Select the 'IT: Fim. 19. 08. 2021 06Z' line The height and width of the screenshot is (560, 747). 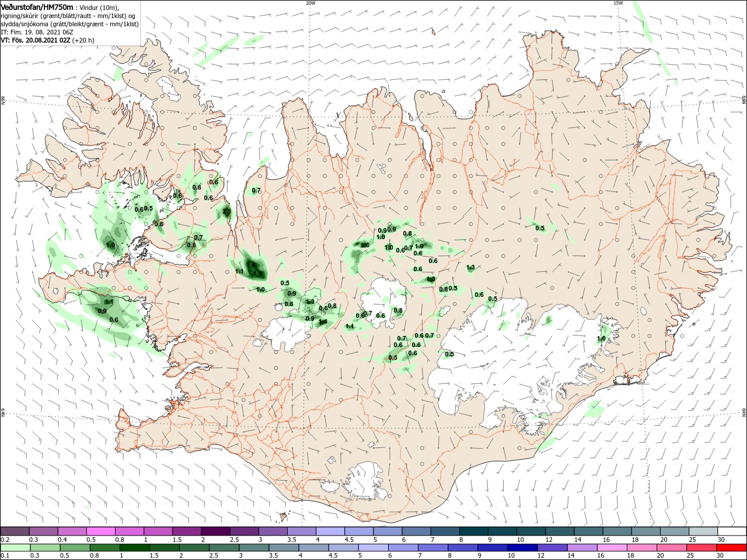(37, 32)
